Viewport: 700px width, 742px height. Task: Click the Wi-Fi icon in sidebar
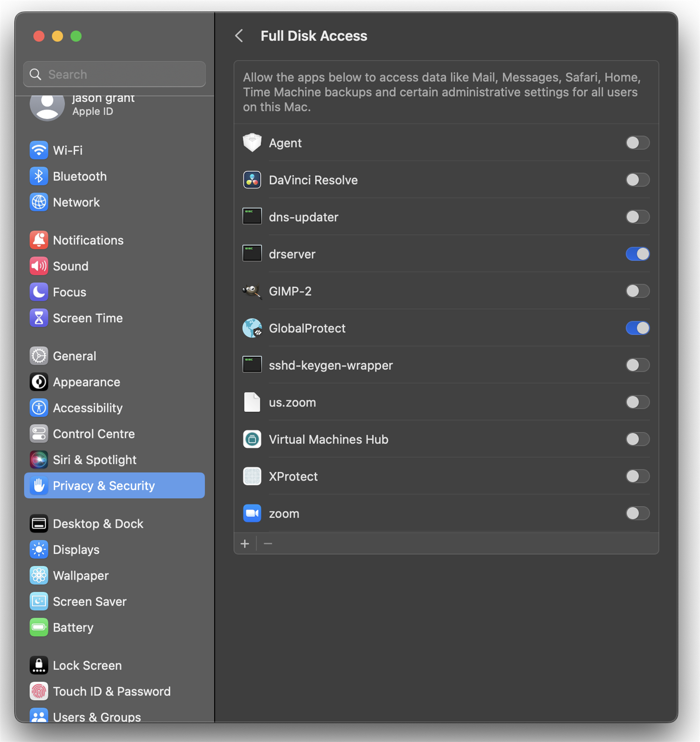39,150
